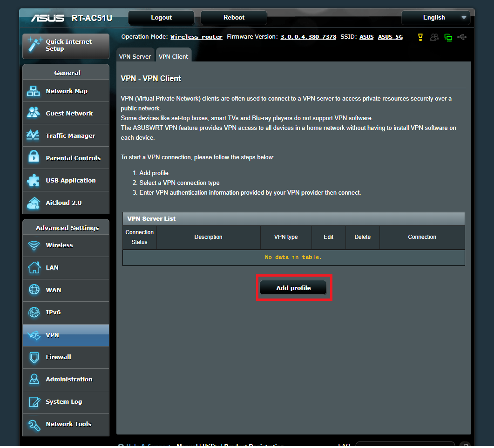Click the Wireless router operation mode link
This screenshot has height=448, width=494.
[196, 37]
